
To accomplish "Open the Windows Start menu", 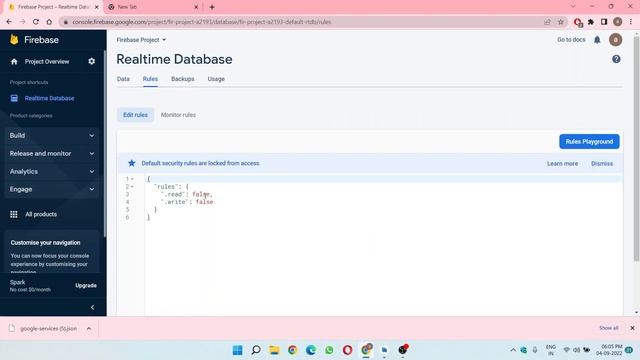I will [237, 350].
